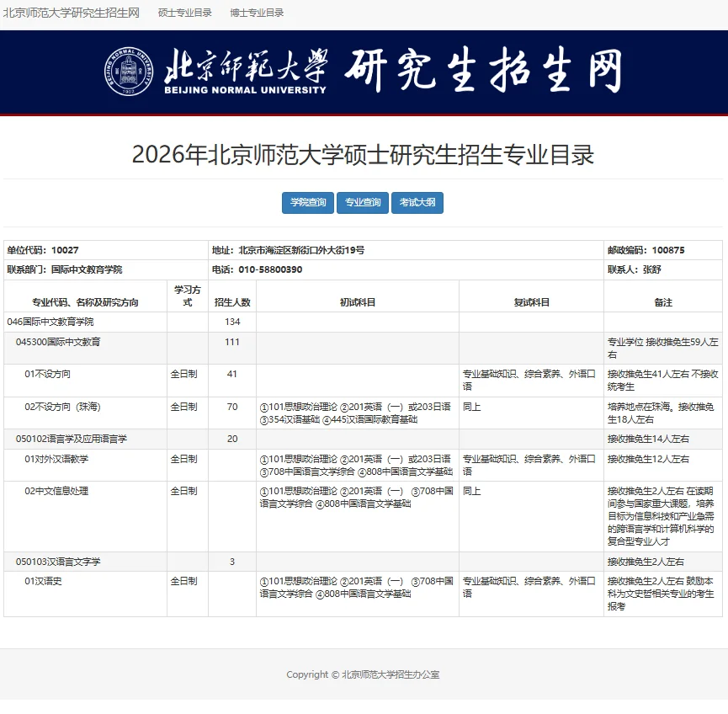Select the address 北京市海淀区新街口外大街19号
Screen dimensions: 728x714
[302, 250]
